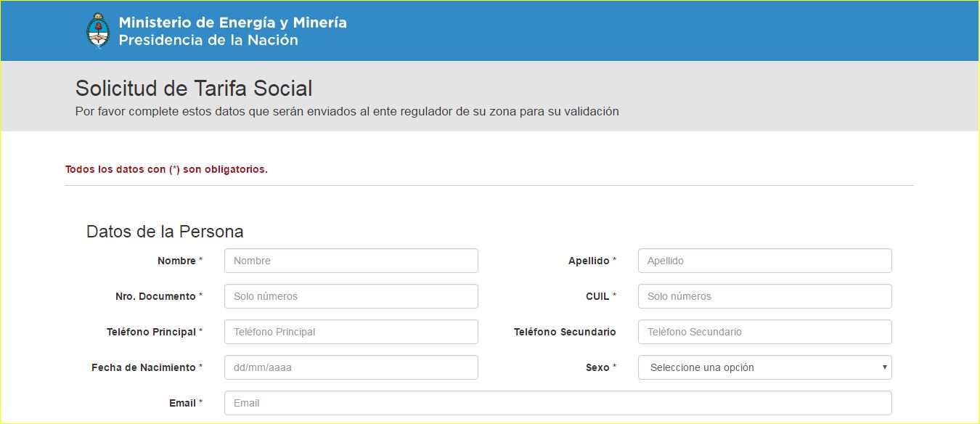Click the Teléfono Secundario input field
The image size is (980, 424).
coord(764,332)
